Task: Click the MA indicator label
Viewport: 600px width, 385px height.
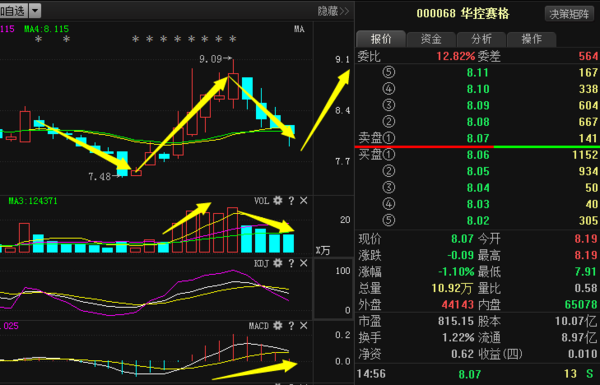Action: 299,29
